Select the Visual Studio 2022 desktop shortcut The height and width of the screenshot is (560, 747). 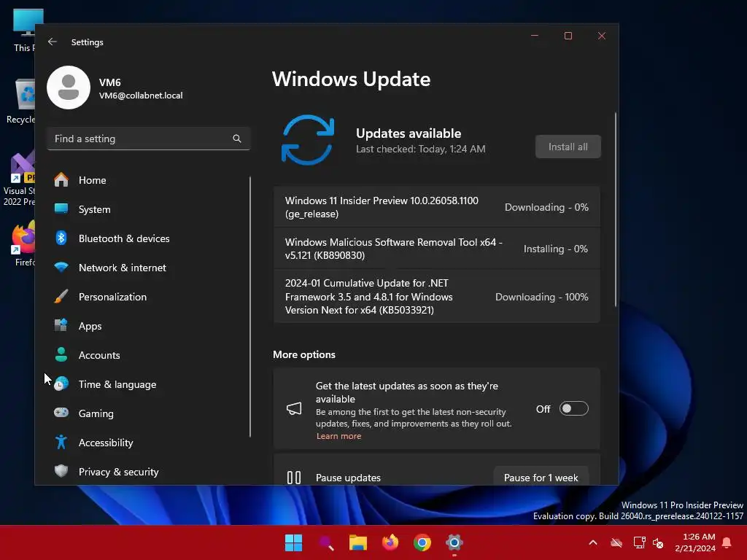(20, 179)
